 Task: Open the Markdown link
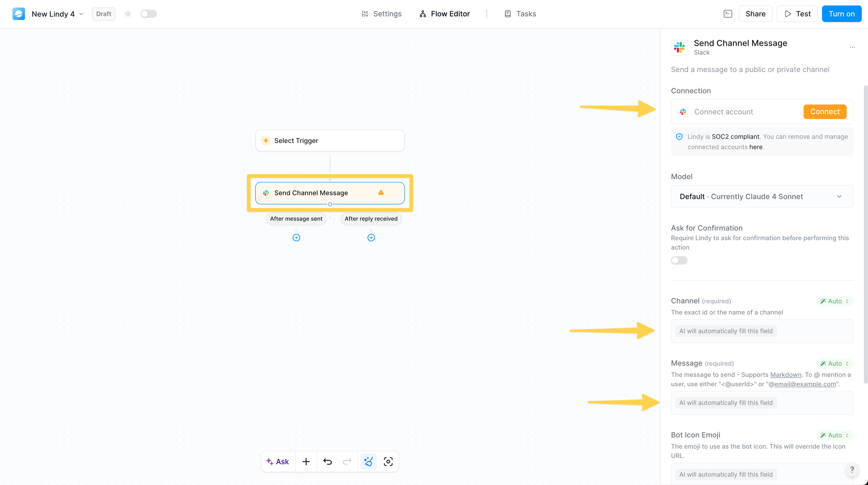[x=786, y=375]
